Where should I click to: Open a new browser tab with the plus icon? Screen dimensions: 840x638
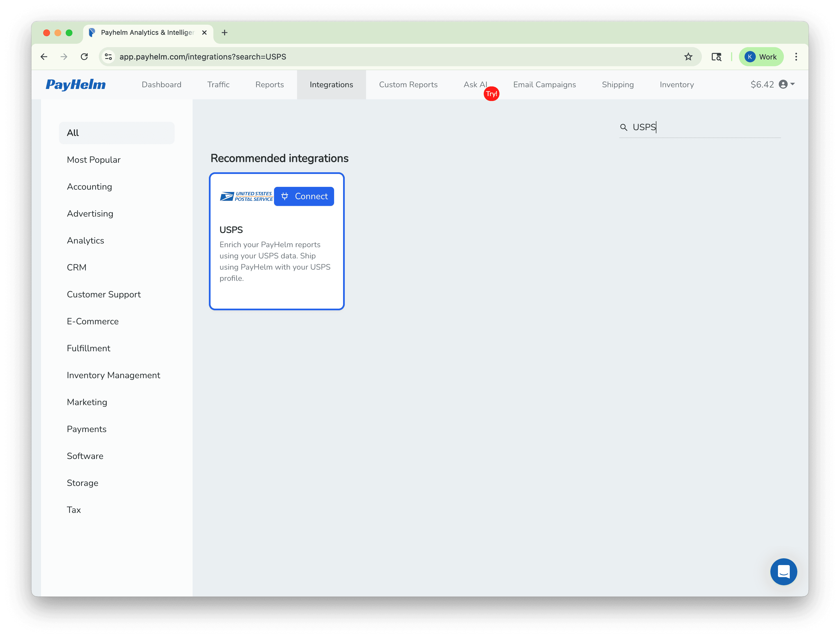pos(225,33)
